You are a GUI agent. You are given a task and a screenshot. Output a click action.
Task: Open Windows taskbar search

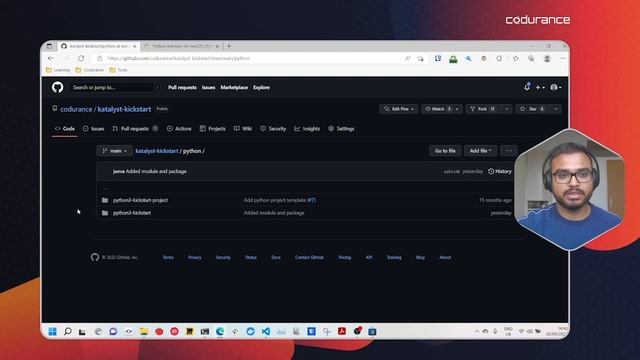pyautogui.click(x=68, y=331)
